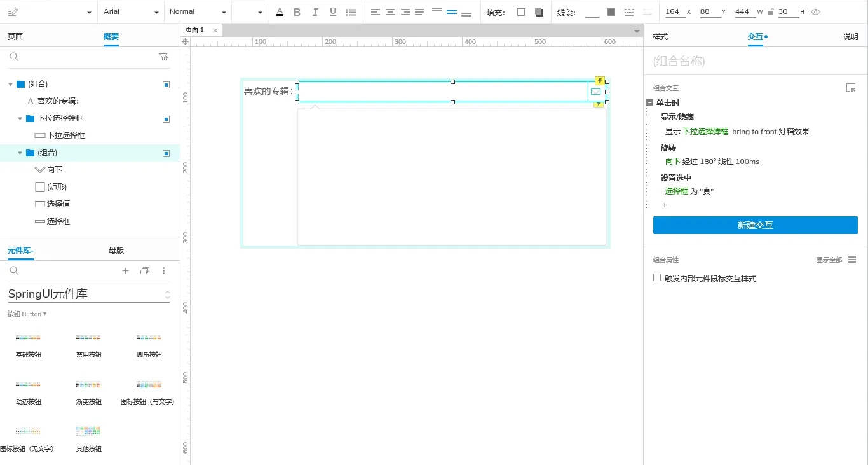The image size is (868, 465).
Task: Select 喜欢的专辑: in the outline
Action: pos(58,101)
